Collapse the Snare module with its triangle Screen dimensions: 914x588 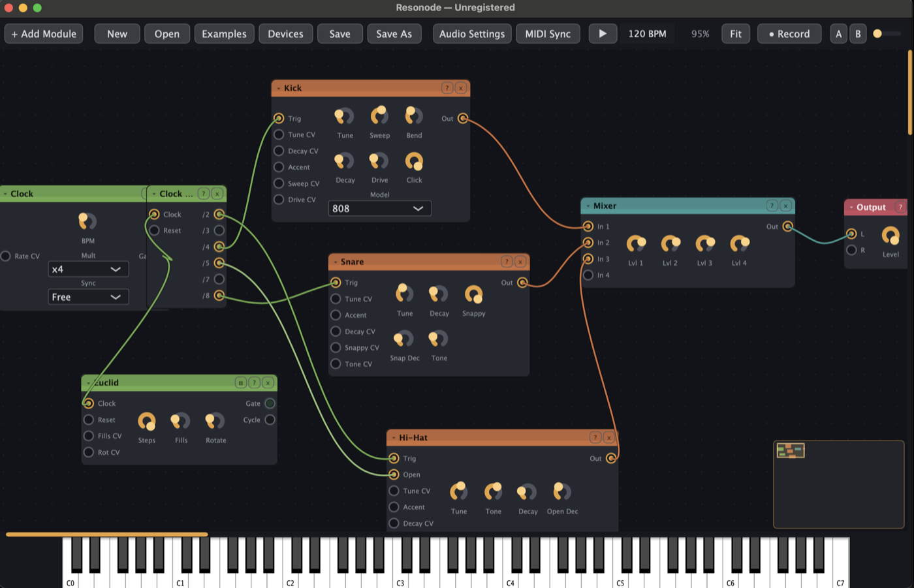coord(336,262)
